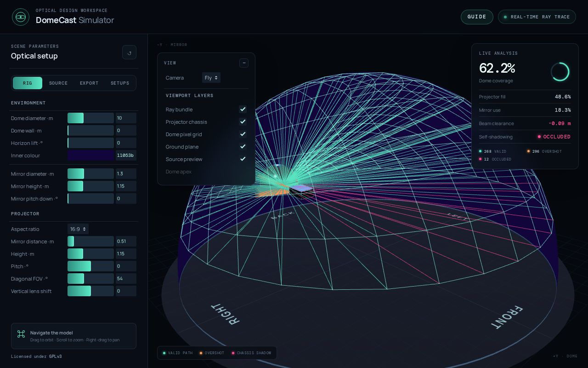This screenshot has width=588, height=368.
Task: Edit the Diagonal FOV value 54
Action: pos(126,279)
